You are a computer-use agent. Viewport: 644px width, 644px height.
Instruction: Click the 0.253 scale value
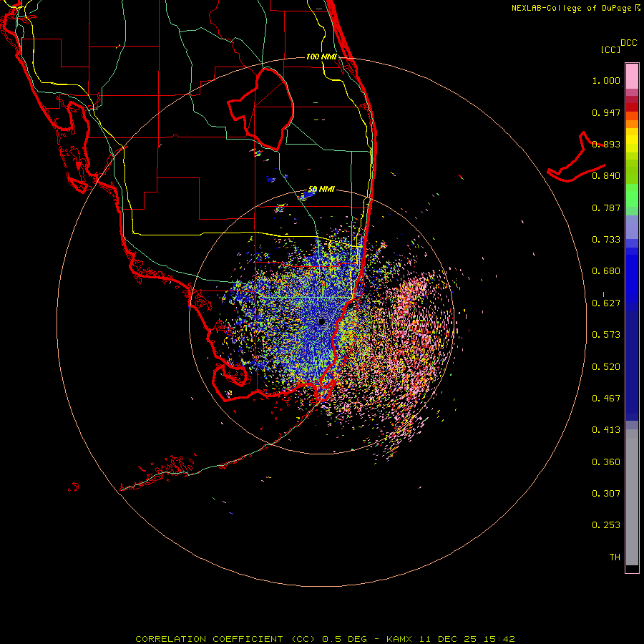[x=606, y=525]
